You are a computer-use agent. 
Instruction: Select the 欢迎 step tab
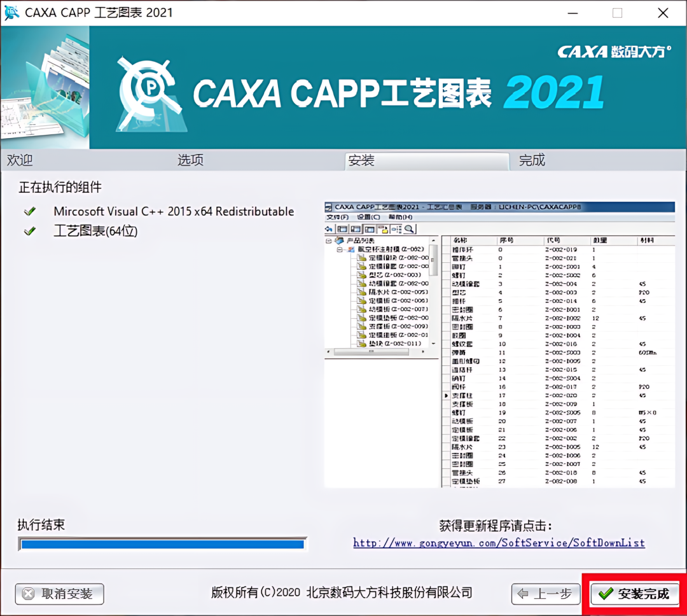tap(20, 160)
